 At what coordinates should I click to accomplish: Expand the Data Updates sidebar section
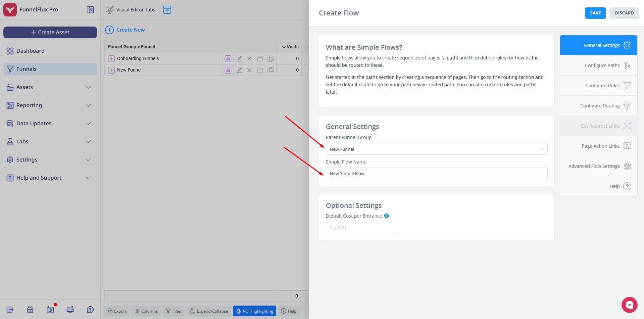(50, 124)
